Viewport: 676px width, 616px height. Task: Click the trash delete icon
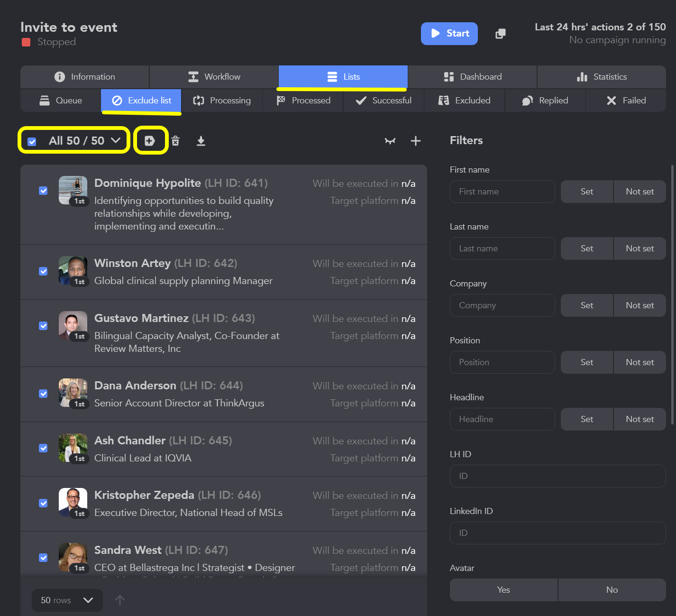point(175,141)
